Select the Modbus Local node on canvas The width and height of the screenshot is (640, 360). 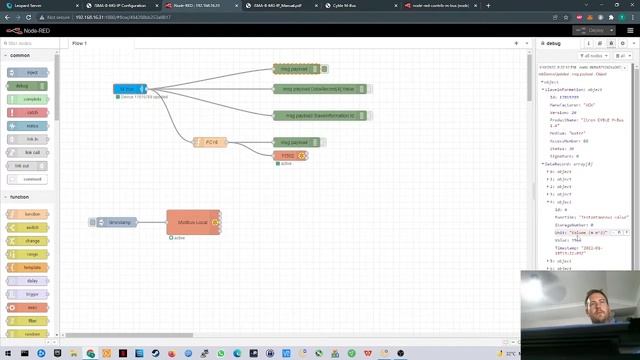(193, 222)
